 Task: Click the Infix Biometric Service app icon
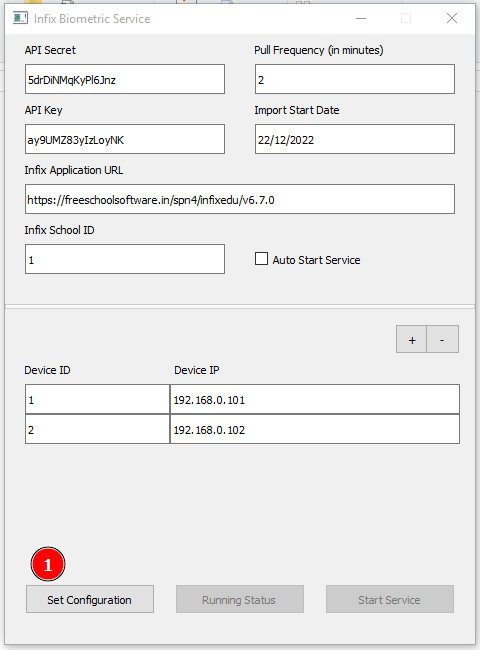(x=20, y=18)
